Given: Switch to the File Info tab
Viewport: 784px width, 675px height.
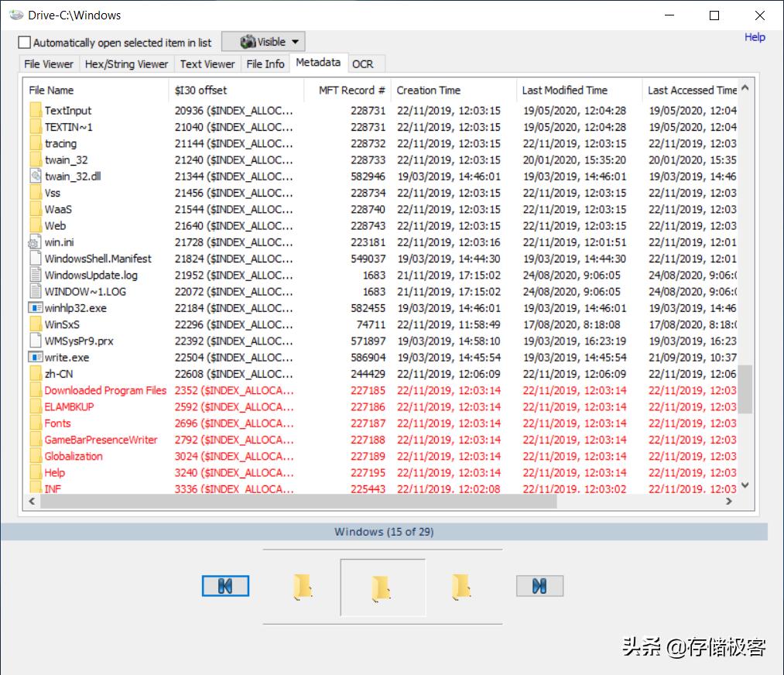Looking at the screenshot, I should click(x=265, y=64).
